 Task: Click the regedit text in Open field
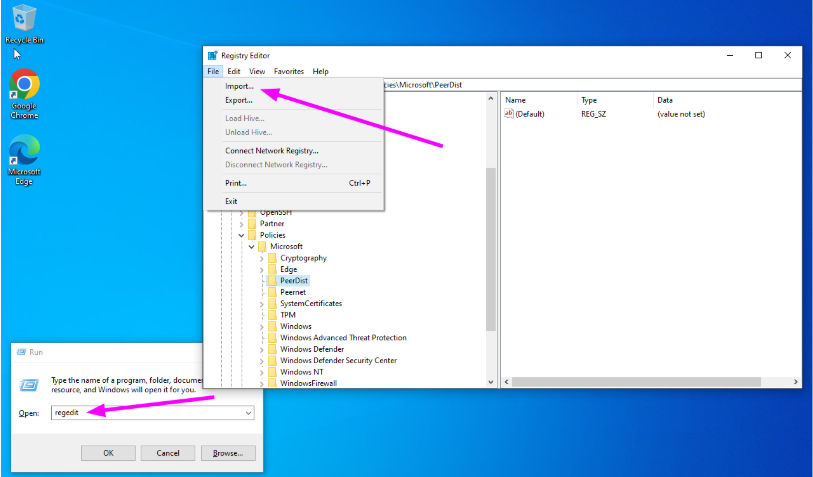pos(66,413)
